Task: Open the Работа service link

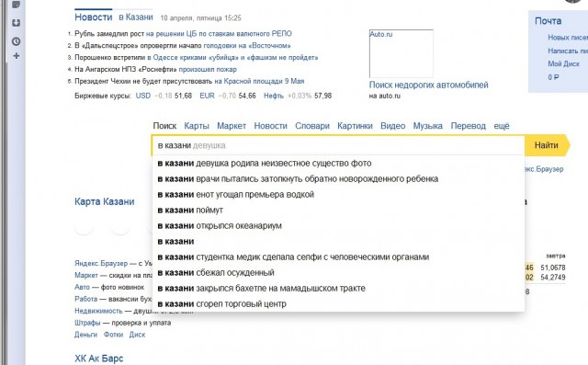Action: tap(85, 299)
